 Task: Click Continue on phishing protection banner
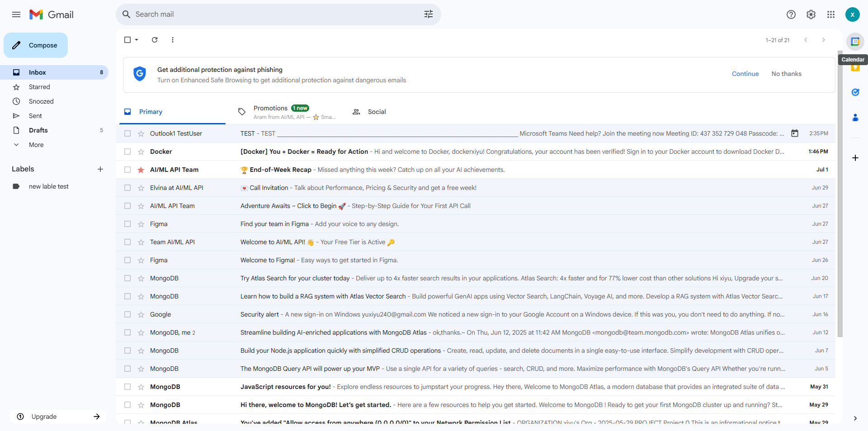[745, 74]
